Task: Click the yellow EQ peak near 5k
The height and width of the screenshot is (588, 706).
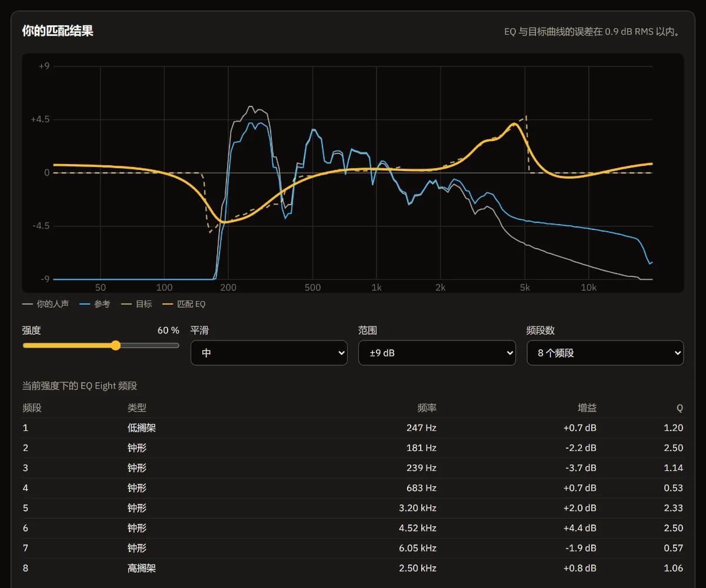Action: point(515,124)
